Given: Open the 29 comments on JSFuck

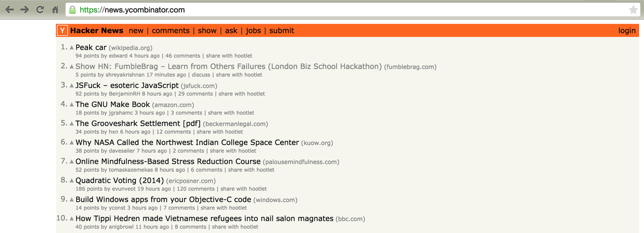Looking at the screenshot, I should (x=195, y=93).
